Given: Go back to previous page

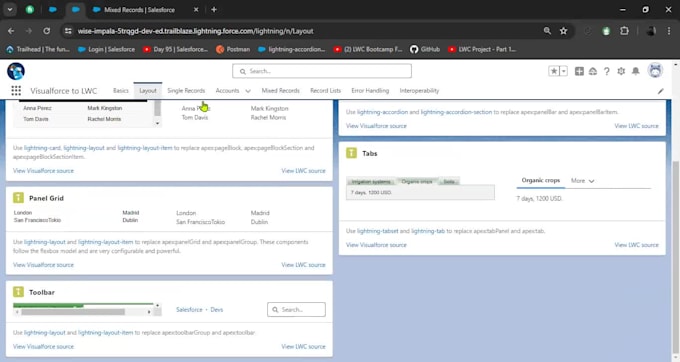Looking at the screenshot, I should (x=11, y=31).
